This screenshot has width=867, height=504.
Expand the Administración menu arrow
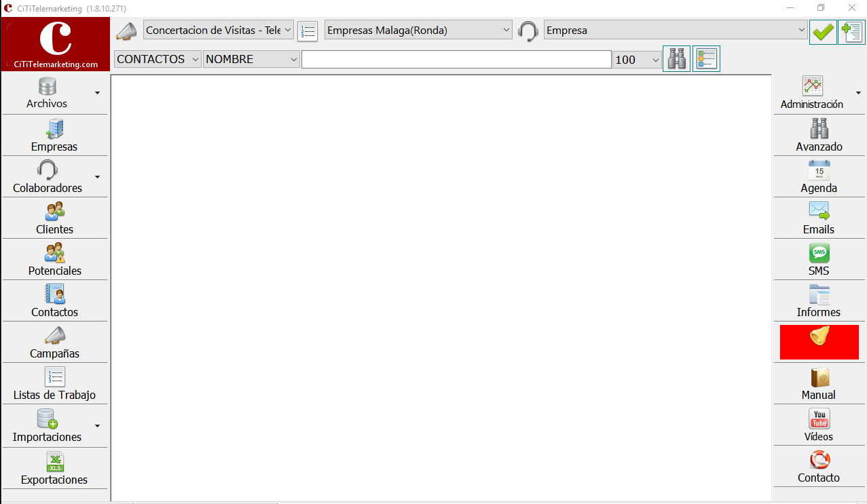pos(860,93)
